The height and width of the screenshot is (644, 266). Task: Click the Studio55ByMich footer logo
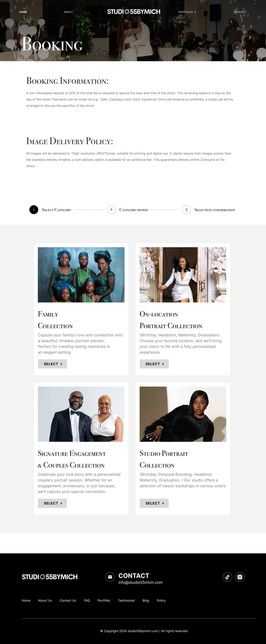50,577
